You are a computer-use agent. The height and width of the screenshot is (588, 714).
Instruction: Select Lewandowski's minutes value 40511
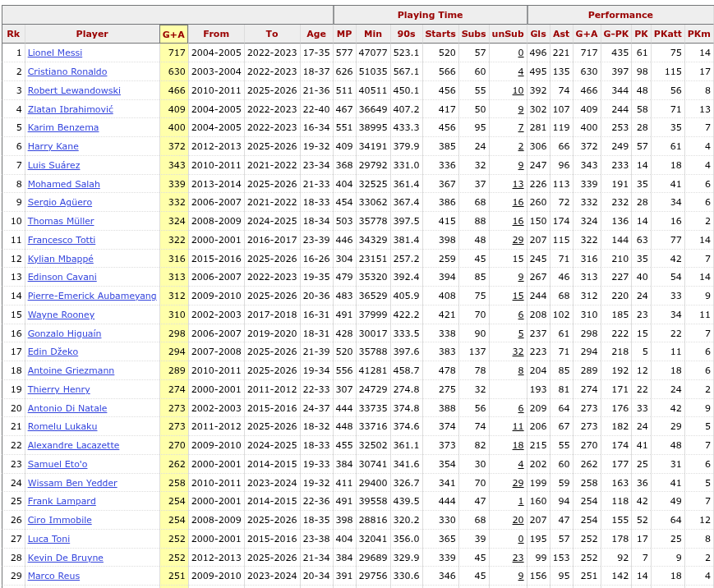tap(373, 90)
